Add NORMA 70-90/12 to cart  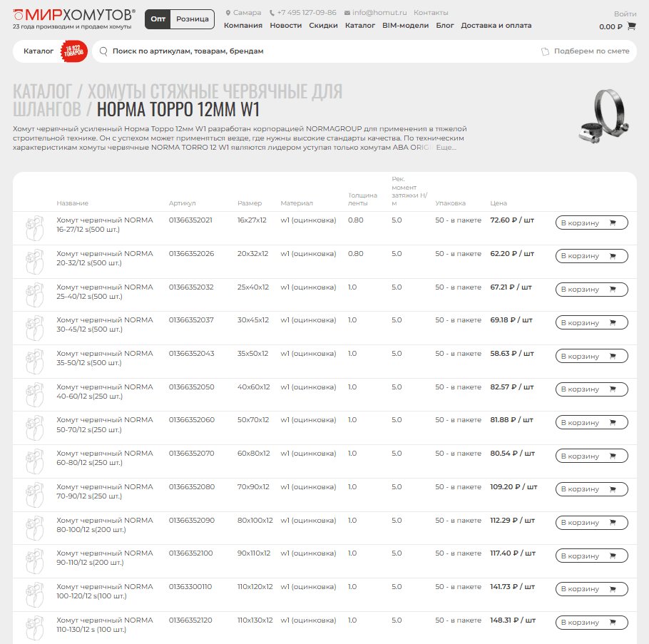[x=591, y=489]
